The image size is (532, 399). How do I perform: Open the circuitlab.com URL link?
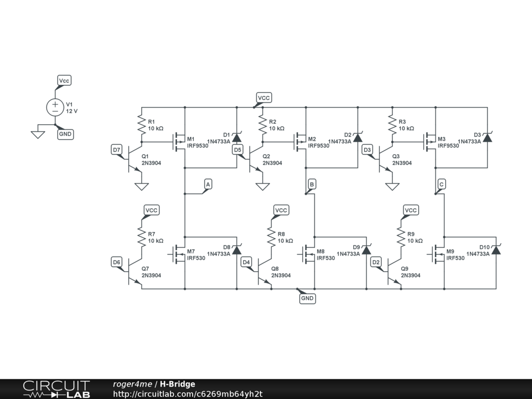click(188, 394)
